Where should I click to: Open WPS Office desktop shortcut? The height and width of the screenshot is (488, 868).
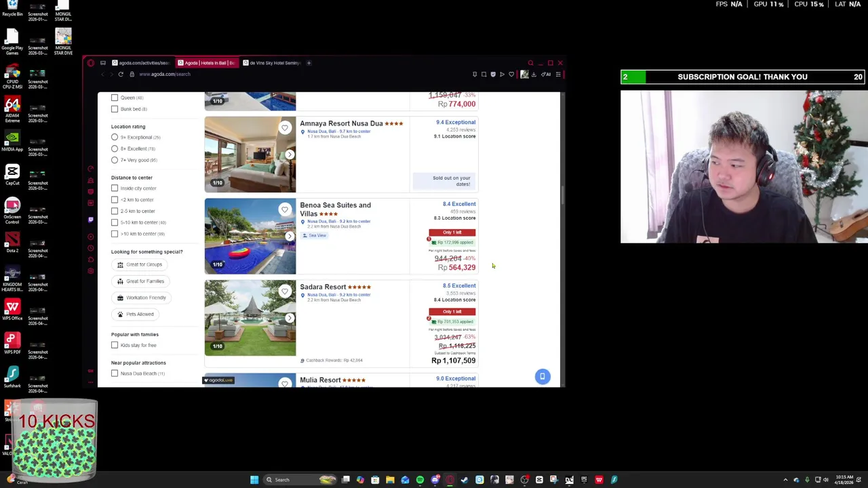(12, 310)
